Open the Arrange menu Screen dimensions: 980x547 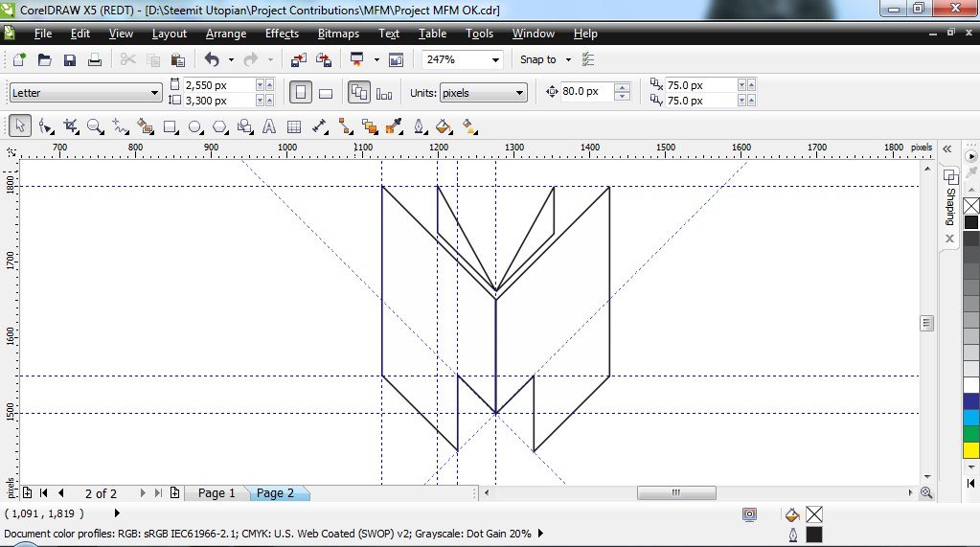click(225, 34)
